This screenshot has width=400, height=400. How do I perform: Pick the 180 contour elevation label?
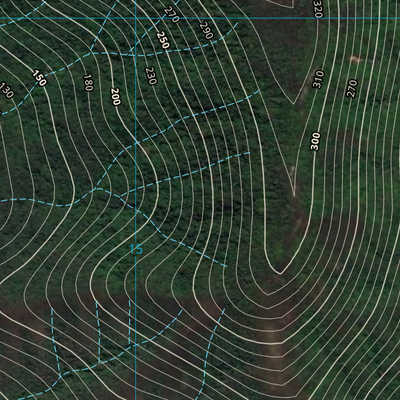coord(88,82)
